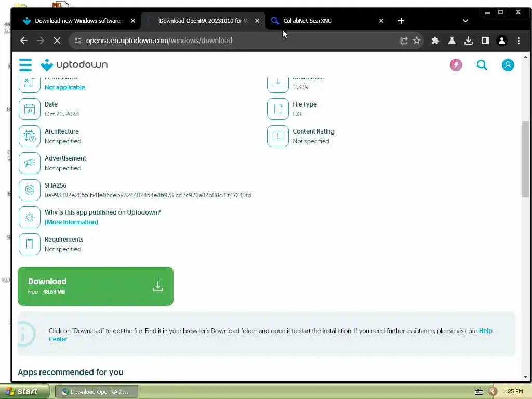Click the SHA256 hash value text
This screenshot has height=399, width=532.
(x=148, y=195)
